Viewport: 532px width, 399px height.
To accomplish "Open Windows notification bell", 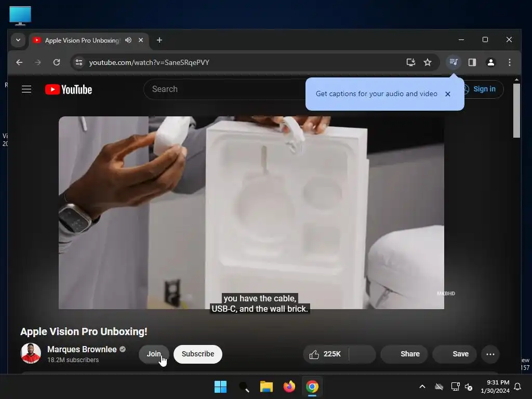I will click(518, 387).
